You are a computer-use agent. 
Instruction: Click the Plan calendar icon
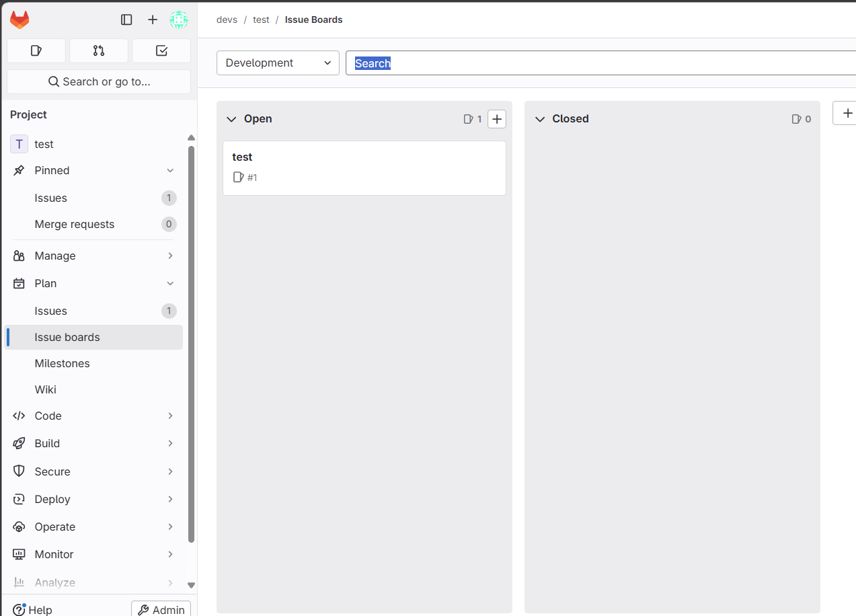[19, 283]
